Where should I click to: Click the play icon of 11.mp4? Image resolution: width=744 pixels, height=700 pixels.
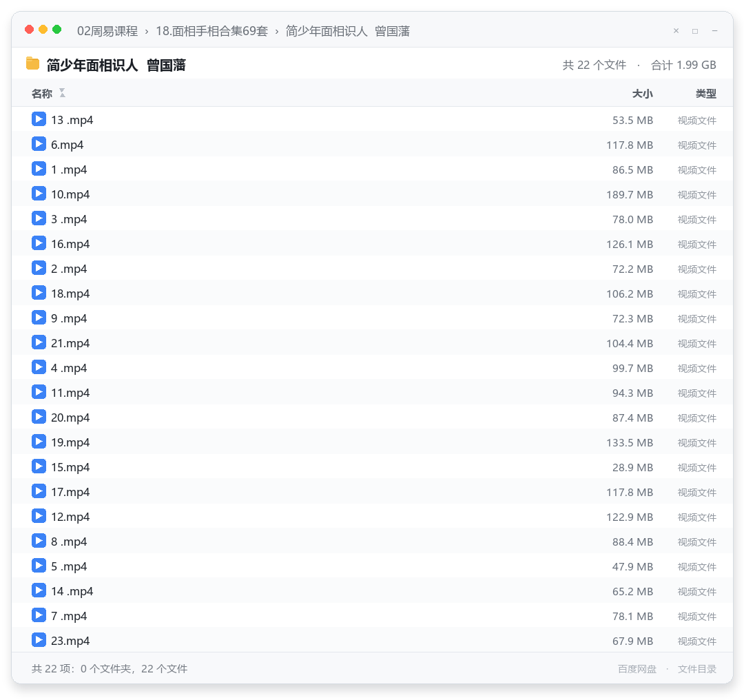point(39,392)
